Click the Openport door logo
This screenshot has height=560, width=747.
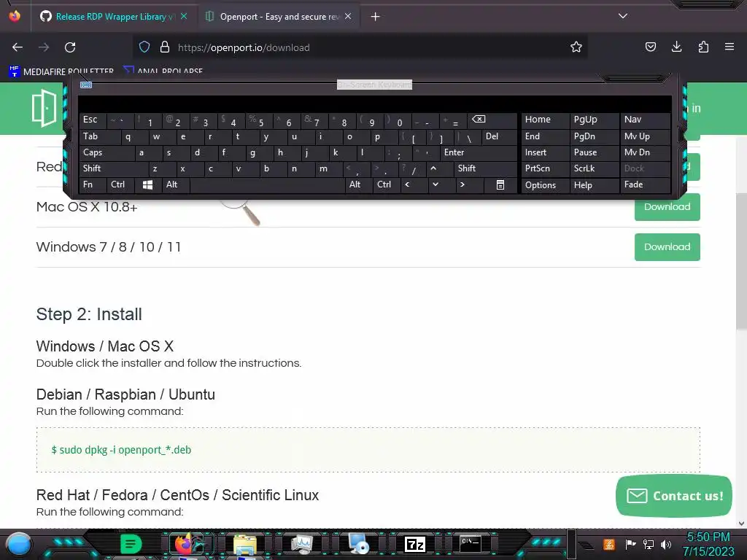(x=44, y=108)
